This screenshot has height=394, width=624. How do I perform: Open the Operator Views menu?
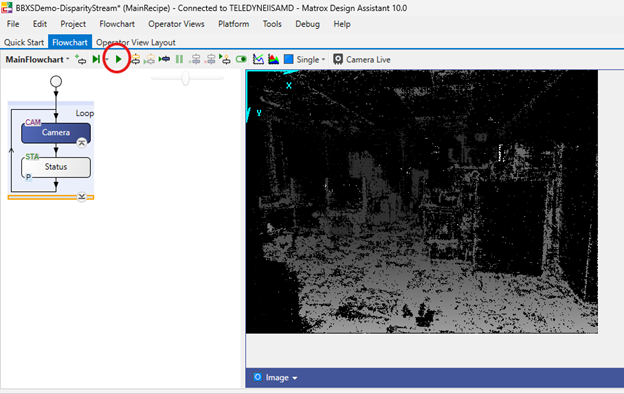(x=176, y=24)
